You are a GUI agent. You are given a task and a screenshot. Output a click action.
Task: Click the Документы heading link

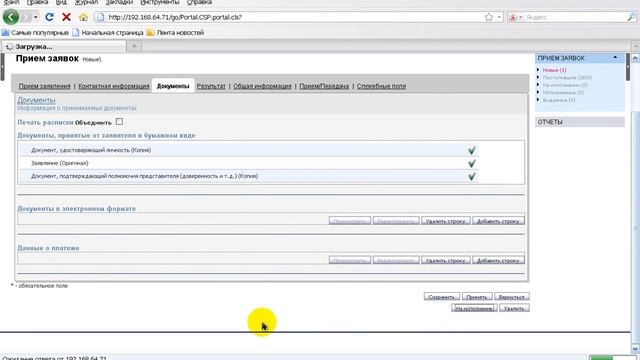[36, 100]
